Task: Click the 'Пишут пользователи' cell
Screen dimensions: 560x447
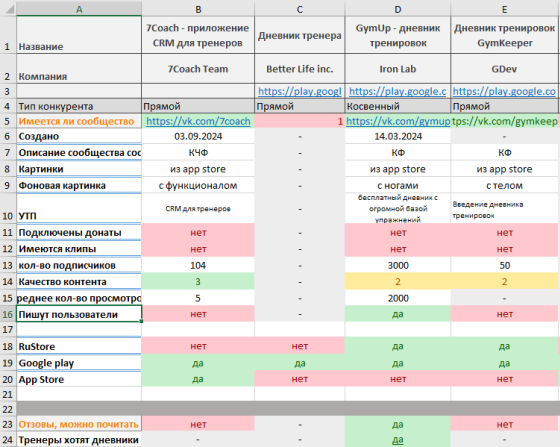Action: coord(79,315)
